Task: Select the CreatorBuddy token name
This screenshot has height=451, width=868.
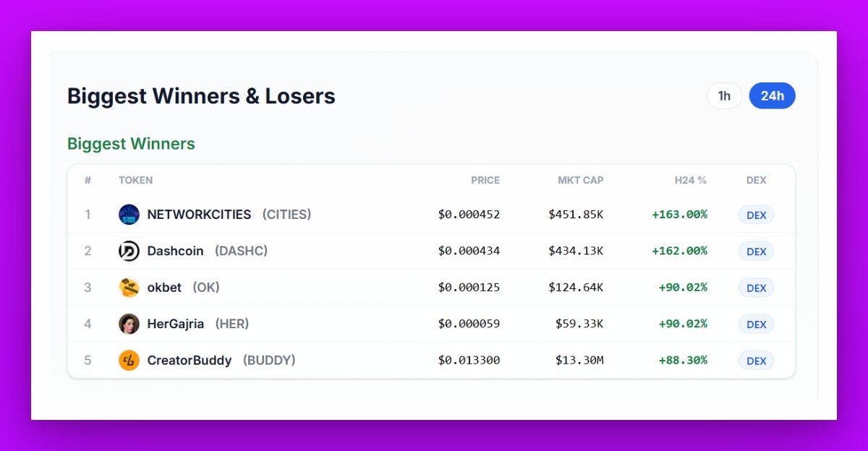Action: pyautogui.click(x=190, y=360)
